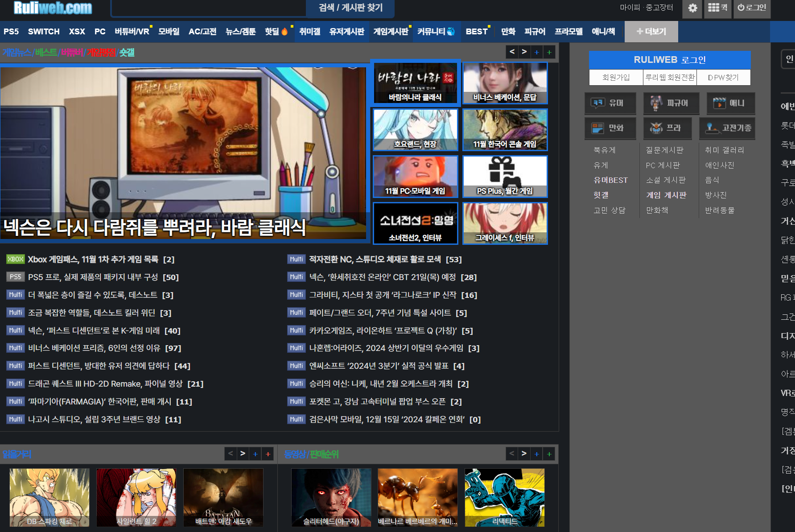795x532 pixels.
Task: Open the BEST menu
Action: pyautogui.click(x=477, y=32)
